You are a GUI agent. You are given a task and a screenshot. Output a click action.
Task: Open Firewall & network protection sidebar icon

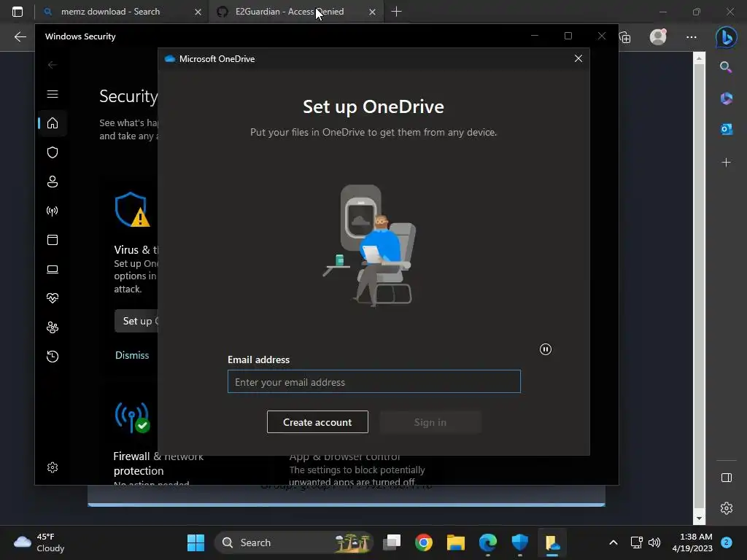tap(53, 211)
